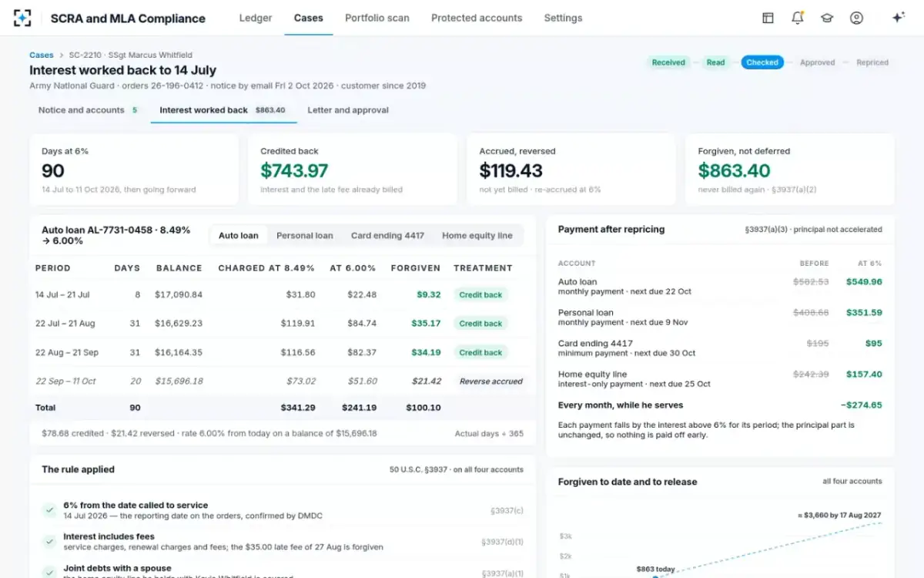Screen dimensions: 924x578
Task: Click the check icon beside 'Interest includes fees'
Action: click(x=49, y=542)
